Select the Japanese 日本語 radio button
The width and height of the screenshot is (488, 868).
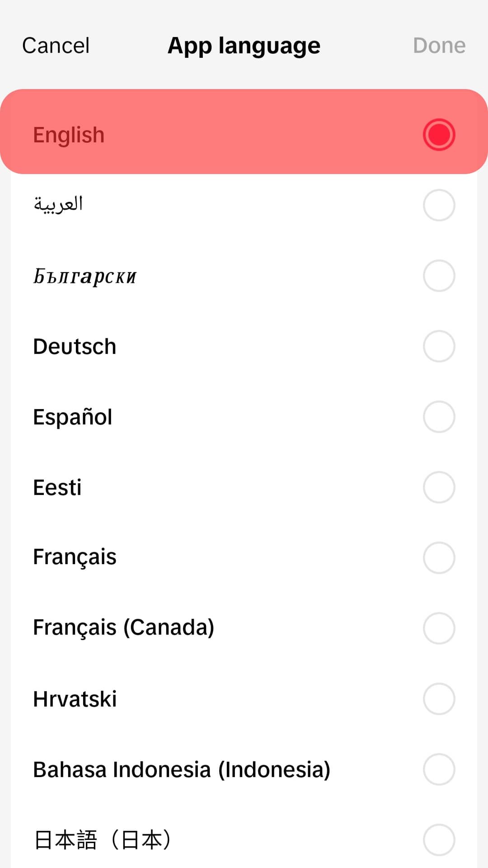pos(439,840)
